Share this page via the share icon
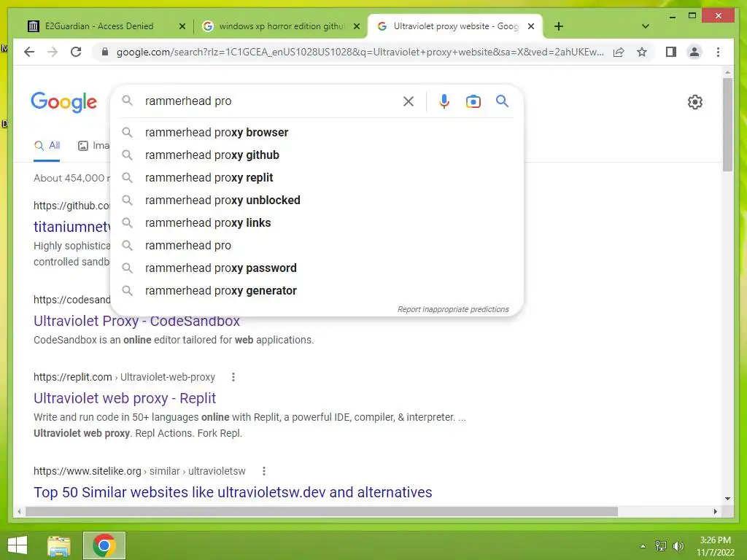Viewport: 747px width, 560px height. 619,52
